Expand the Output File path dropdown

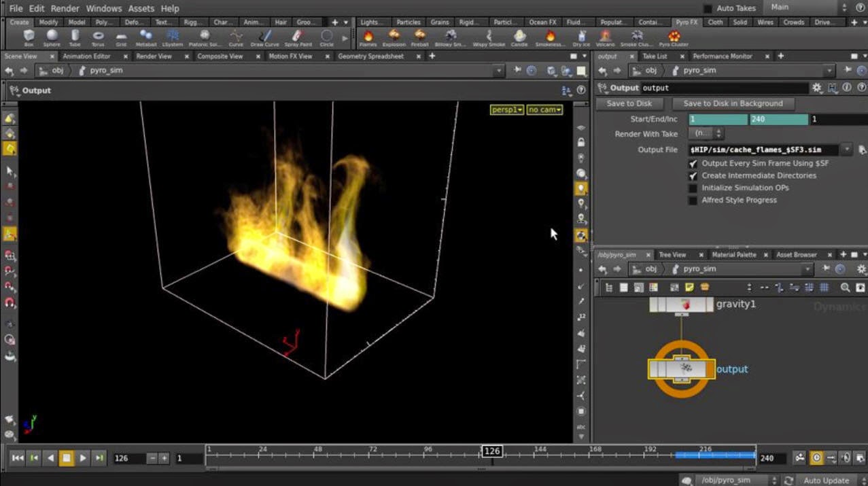(847, 150)
